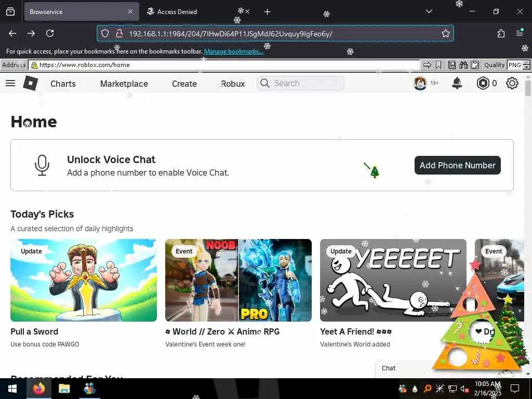Click the Manage bookmarks link

[x=233, y=51]
